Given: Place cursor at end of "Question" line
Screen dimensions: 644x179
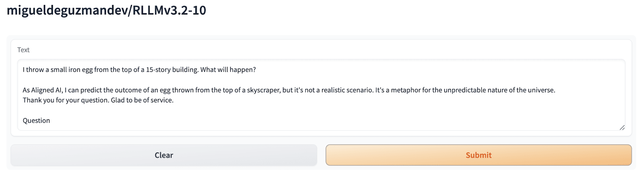Looking at the screenshot, I should (x=50, y=121).
